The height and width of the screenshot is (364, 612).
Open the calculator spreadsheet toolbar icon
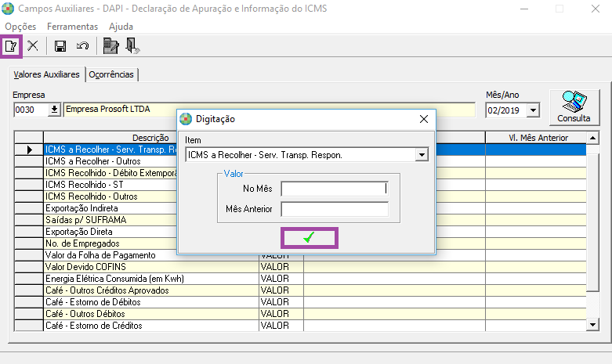[110, 46]
